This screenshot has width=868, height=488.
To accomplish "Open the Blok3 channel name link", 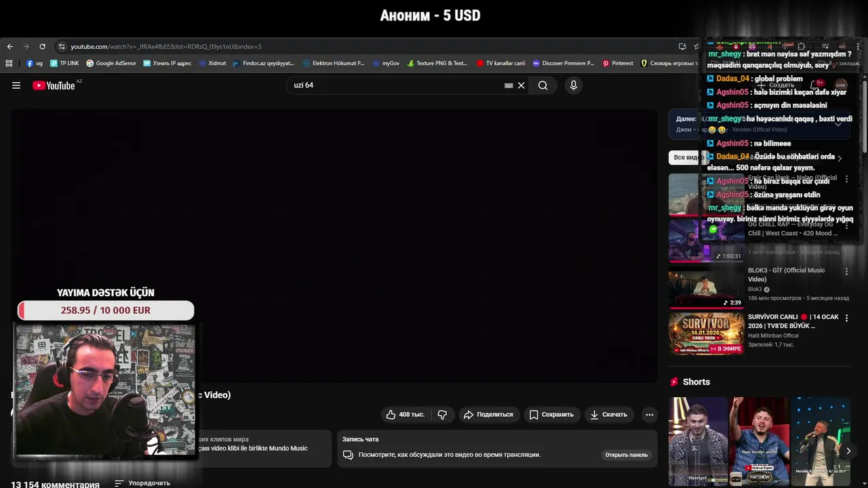I will coord(755,289).
